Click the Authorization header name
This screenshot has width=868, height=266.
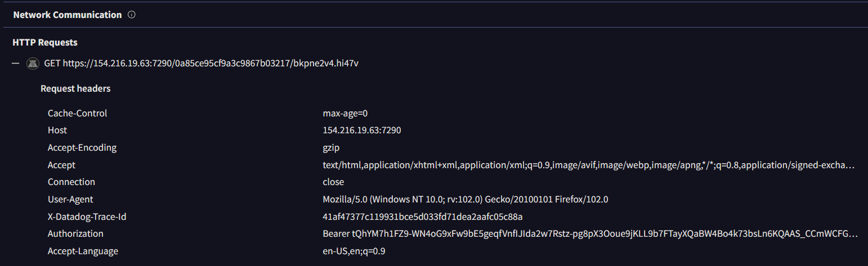[x=75, y=234]
